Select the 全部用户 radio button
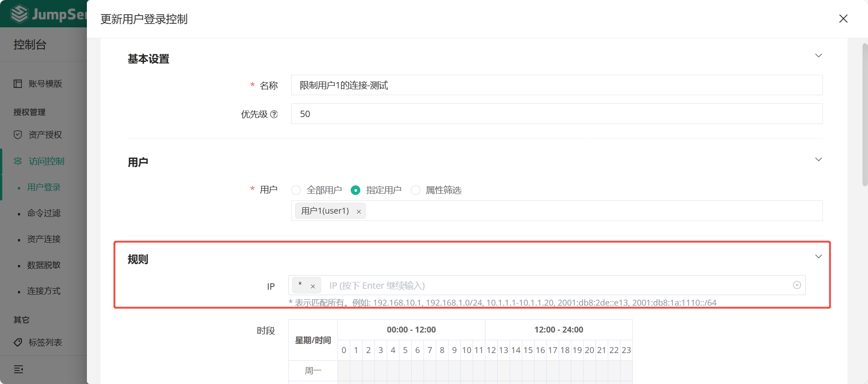868x384 pixels. click(296, 190)
